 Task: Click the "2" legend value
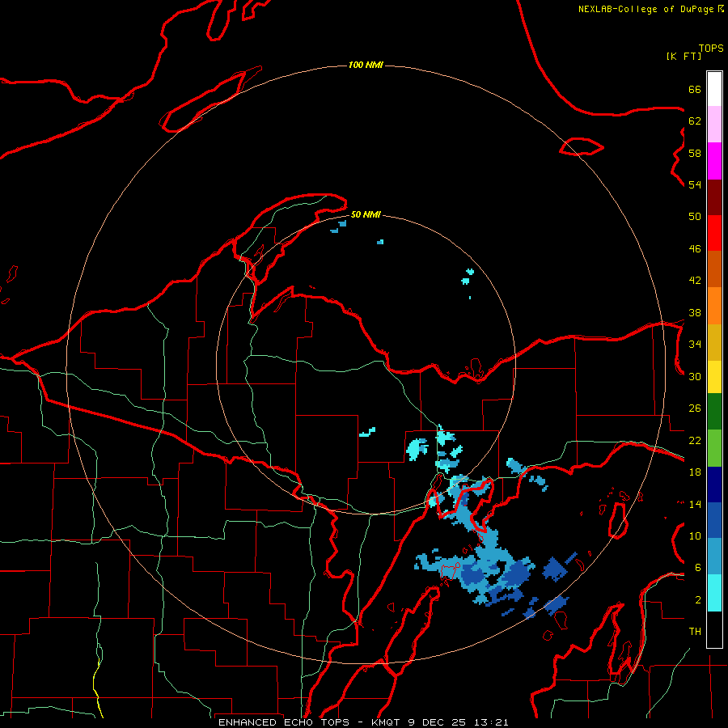698,600
